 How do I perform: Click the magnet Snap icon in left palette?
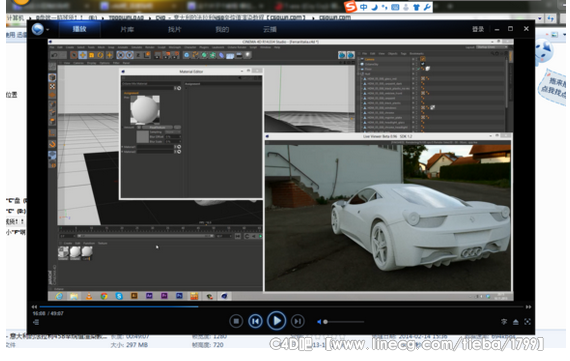[52, 144]
